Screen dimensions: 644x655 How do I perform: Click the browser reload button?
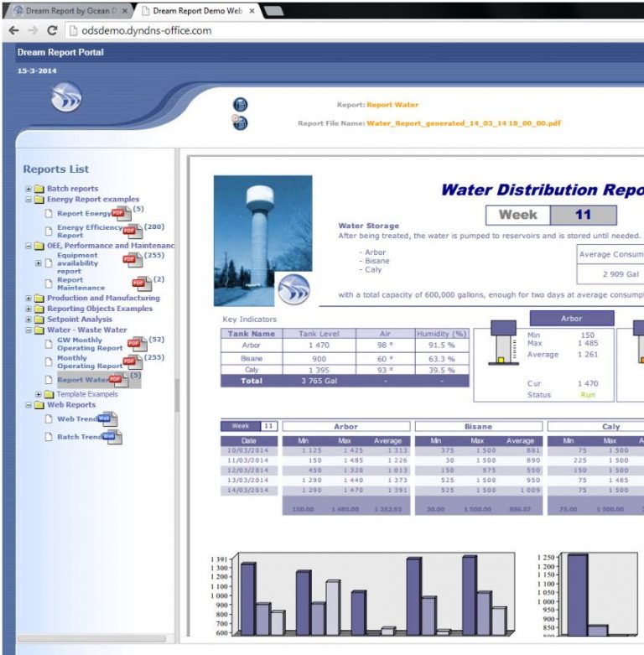52,31
